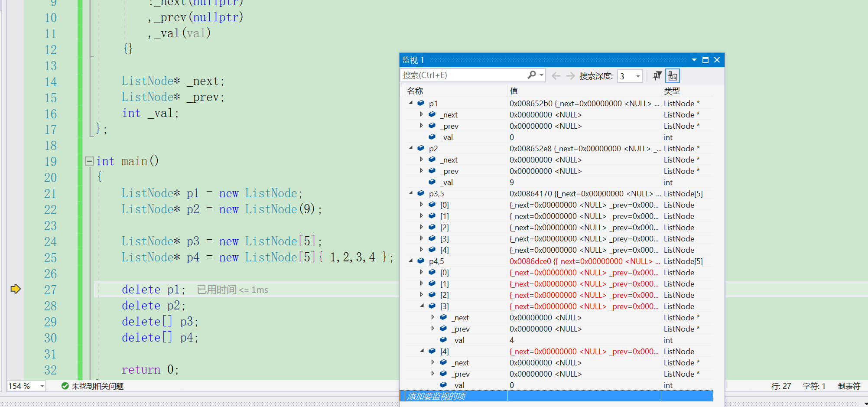This screenshot has height=407, width=868.
Task: Click the blue variable icon of p2
Action: [x=420, y=148]
